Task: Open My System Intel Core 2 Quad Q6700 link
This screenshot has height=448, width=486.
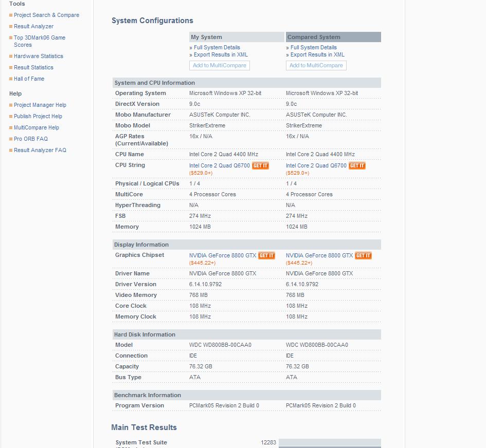Action: tap(220, 165)
